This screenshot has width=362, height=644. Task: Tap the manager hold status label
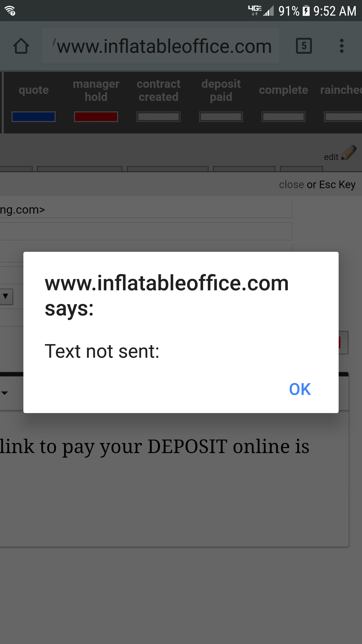[x=96, y=90]
